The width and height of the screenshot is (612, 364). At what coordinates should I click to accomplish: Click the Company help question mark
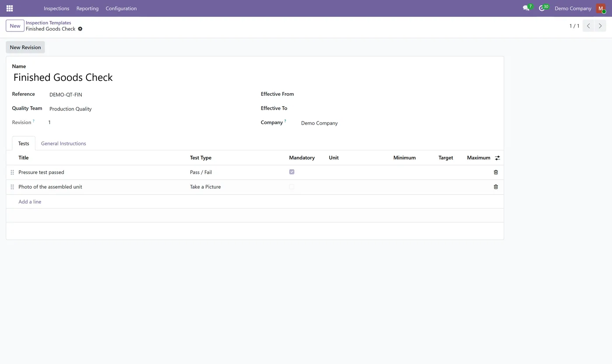click(x=285, y=121)
